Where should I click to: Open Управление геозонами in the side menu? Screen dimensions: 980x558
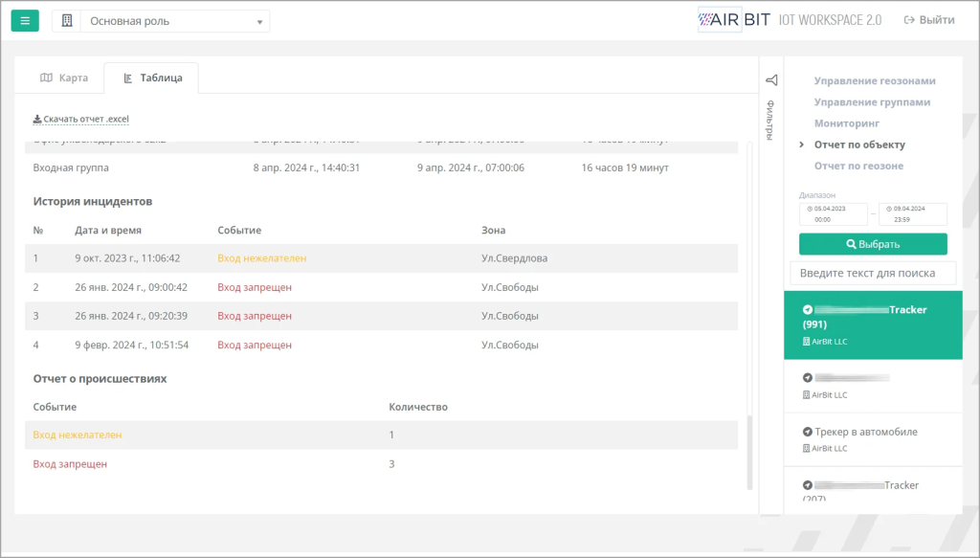click(874, 81)
